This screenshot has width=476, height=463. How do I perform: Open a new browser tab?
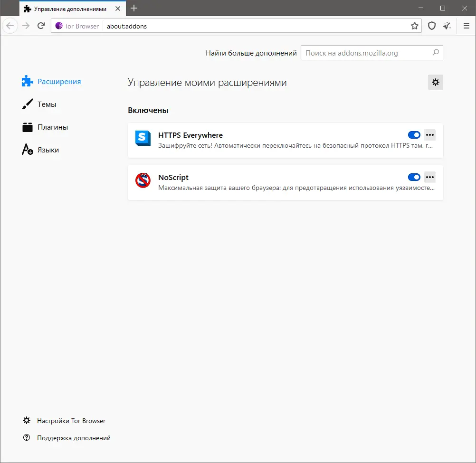tap(134, 8)
